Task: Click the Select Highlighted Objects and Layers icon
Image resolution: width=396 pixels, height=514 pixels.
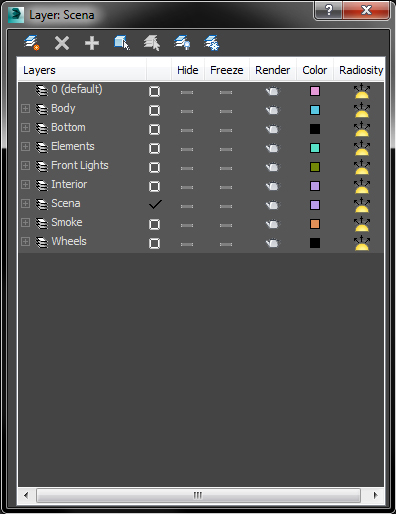Action: point(122,43)
